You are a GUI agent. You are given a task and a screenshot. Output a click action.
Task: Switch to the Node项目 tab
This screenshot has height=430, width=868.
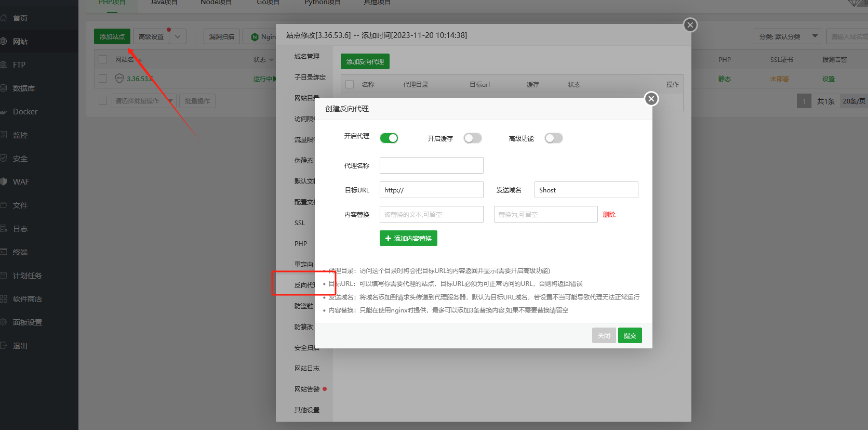(216, 3)
